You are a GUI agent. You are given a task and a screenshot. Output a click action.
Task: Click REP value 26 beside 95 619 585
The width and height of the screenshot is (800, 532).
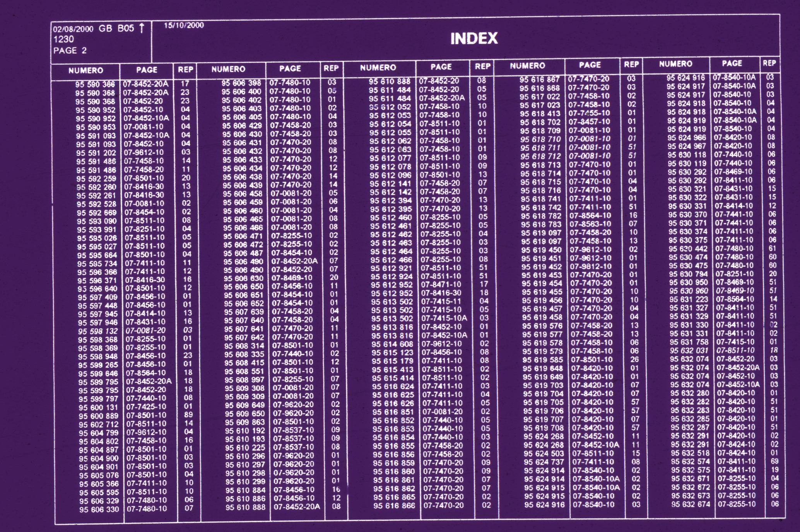(634, 359)
